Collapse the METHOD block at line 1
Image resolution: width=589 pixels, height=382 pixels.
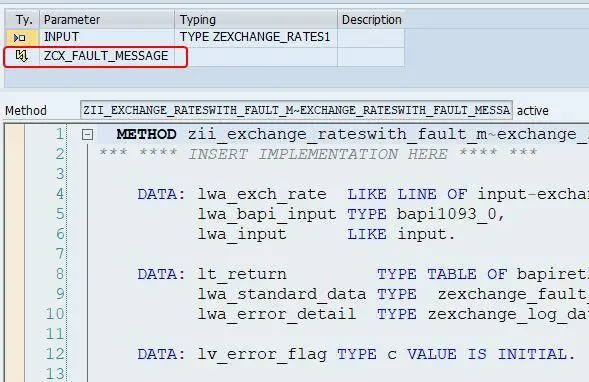click(87, 134)
